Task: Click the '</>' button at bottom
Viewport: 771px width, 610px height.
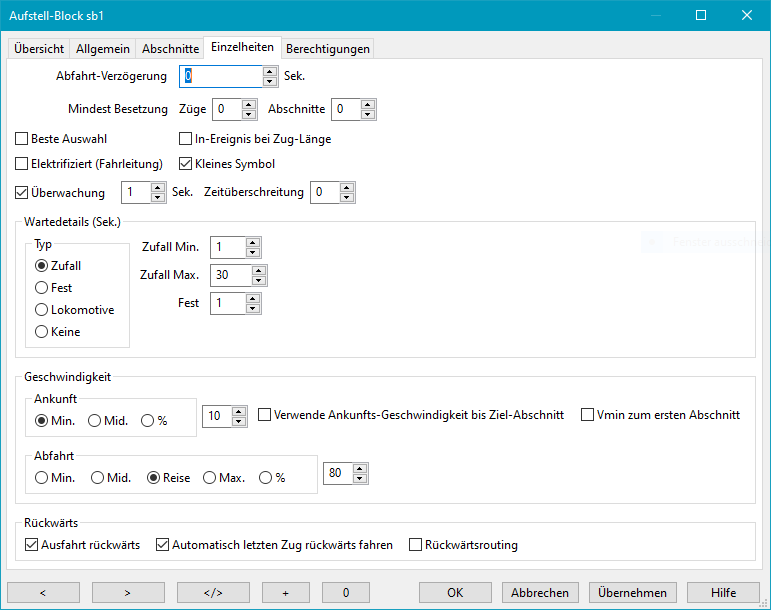Action: click(x=213, y=592)
